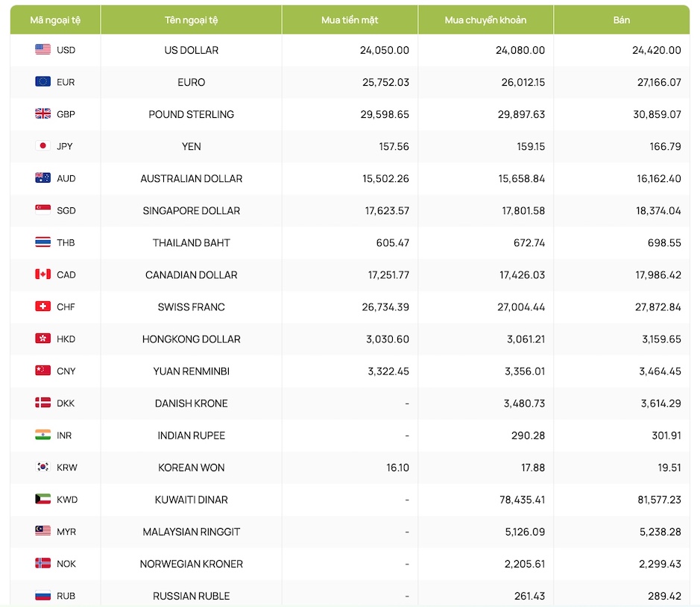Click the Japan flag icon
Image resolution: width=700 pixels, height=607 pixels.
pos(42,146)
